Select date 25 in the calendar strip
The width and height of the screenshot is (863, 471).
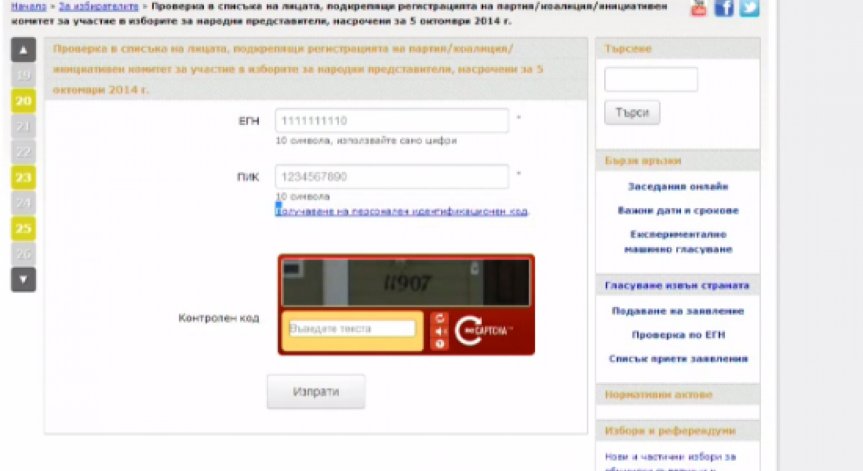coord(23,228)
